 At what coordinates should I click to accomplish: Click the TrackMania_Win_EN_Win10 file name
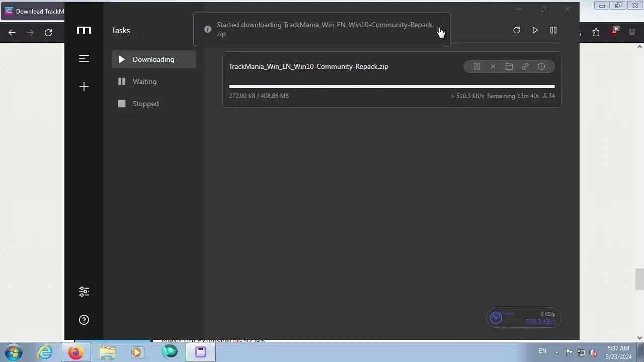pyautogui.click(x=308, y=66)
